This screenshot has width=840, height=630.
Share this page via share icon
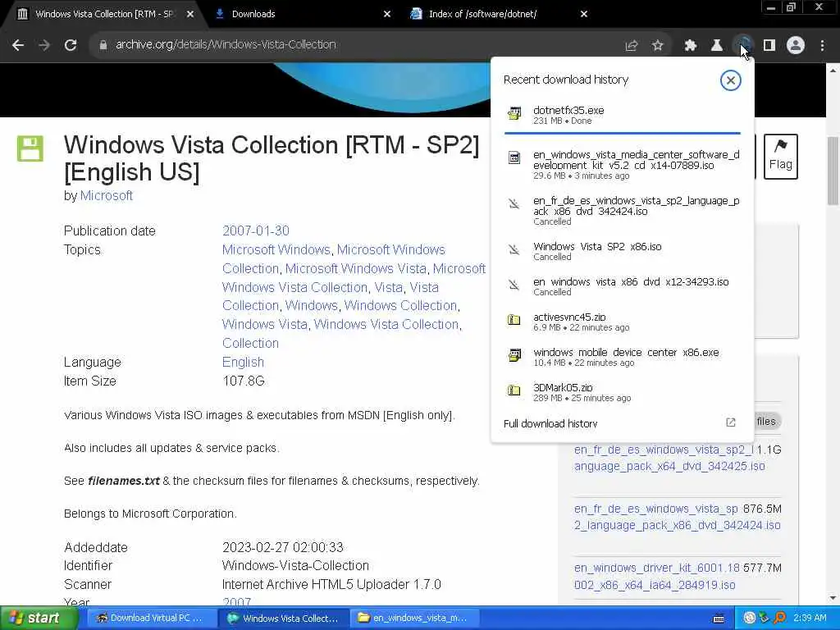point(632,46)
